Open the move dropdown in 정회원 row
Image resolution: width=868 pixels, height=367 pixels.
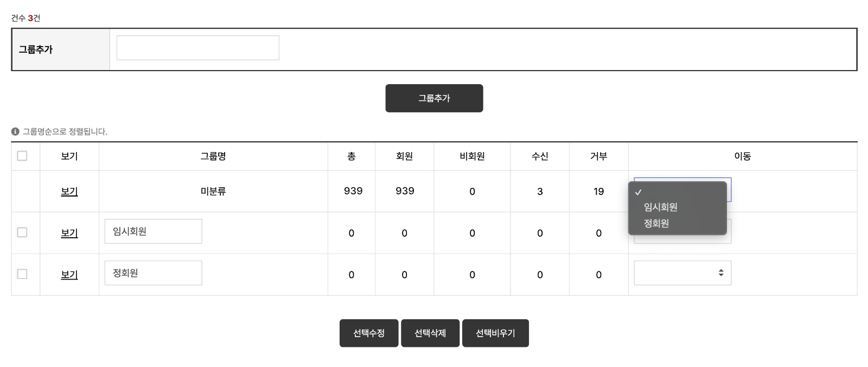tap(682, 273)
